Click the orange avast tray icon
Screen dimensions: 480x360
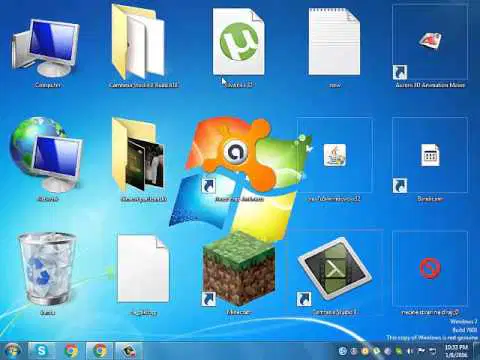tap(365, 351)
